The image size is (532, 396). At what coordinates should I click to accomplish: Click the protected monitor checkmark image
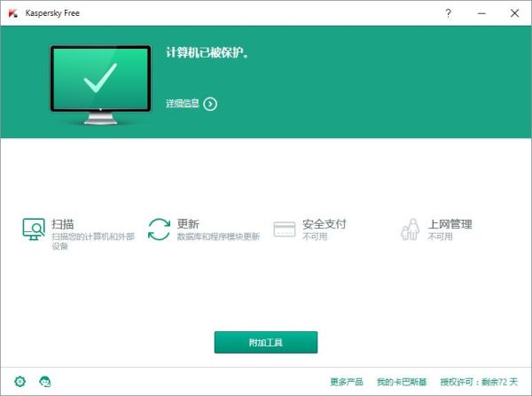click(100, 85)
